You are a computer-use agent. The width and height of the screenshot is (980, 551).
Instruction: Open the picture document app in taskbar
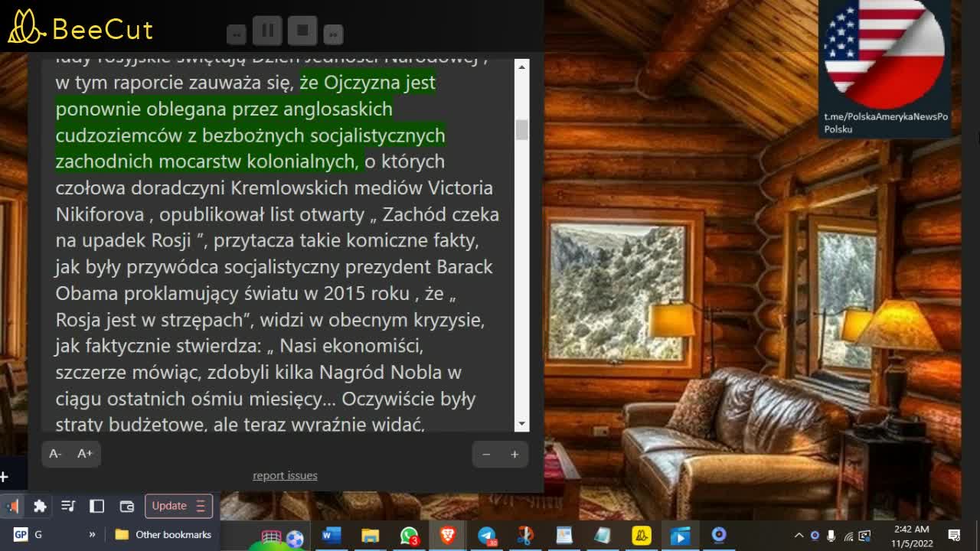564,536
